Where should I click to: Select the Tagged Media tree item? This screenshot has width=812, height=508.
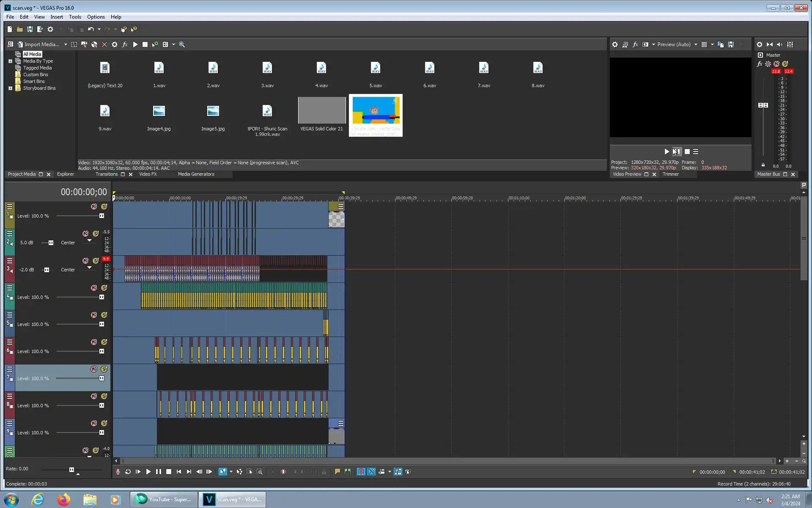[37, 68]
